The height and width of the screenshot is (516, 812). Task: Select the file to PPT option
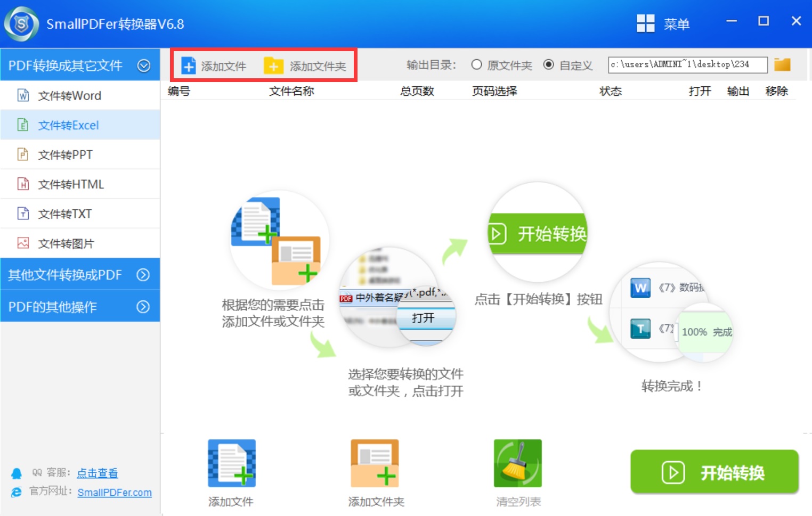coord(65,155)
